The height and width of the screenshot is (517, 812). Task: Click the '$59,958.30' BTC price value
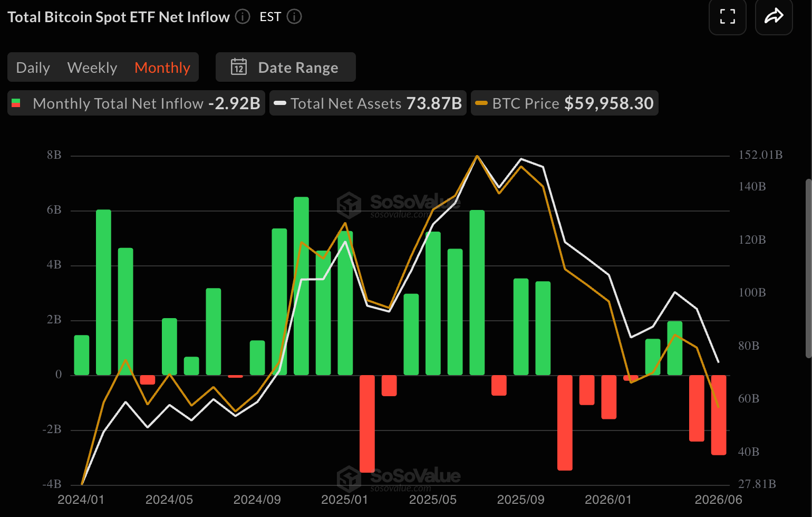coord(609,103)
